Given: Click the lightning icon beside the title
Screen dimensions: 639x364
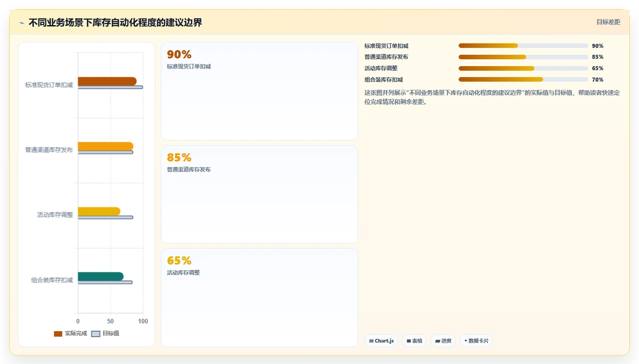Looking at the screenshot, I should coord(21,23).
